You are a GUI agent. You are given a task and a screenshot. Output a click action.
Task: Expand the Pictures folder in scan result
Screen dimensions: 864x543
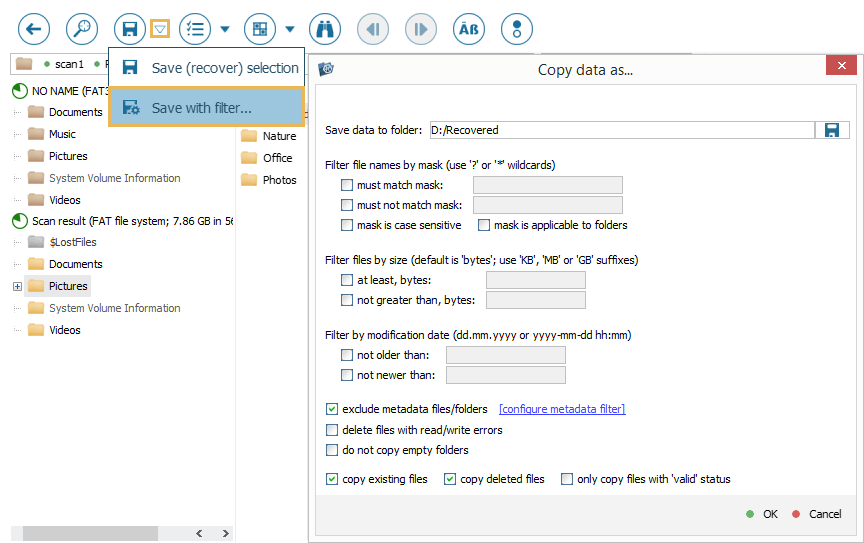coord(17,287)
